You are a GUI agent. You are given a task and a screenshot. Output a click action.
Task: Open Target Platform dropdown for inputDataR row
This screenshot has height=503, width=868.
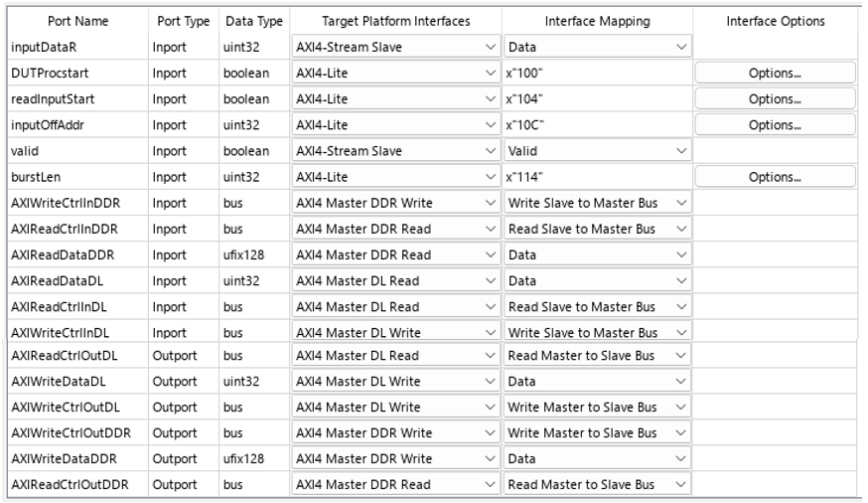click(395, 46)
